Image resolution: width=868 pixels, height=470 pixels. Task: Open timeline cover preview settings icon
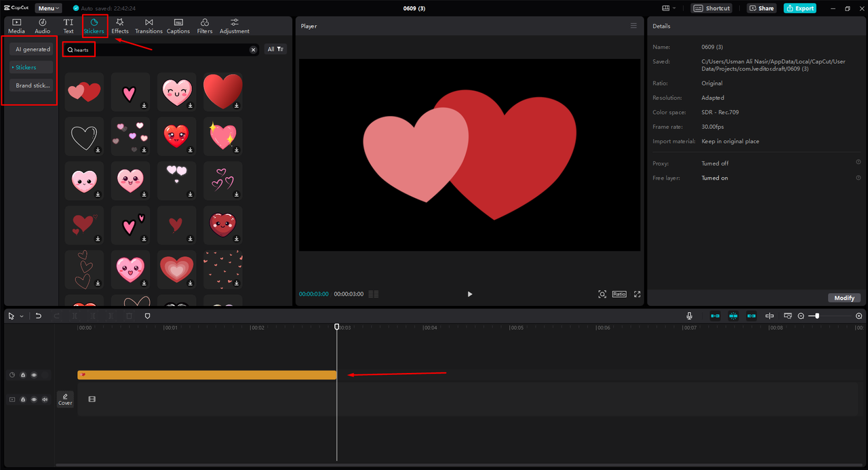tap(788, 316)
